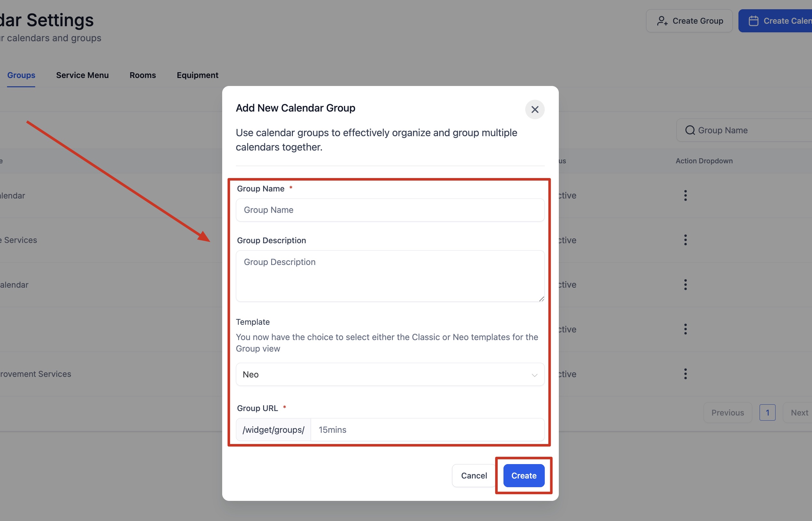Image resolution: width=812 pixels, height=521 pixels.
Task: Click the search magnifier icon
Action: pyautogui.click(x=690, y=130)
